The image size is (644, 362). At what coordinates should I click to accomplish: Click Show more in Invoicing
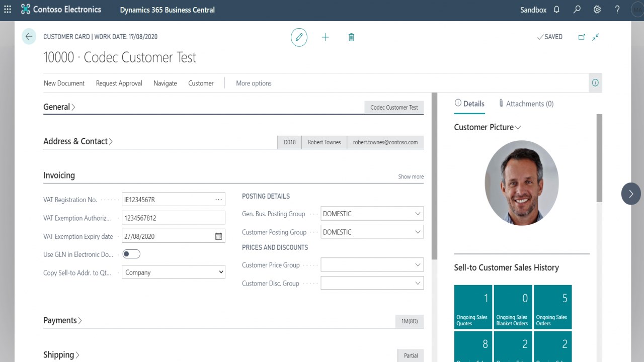[x=411, y=176]
